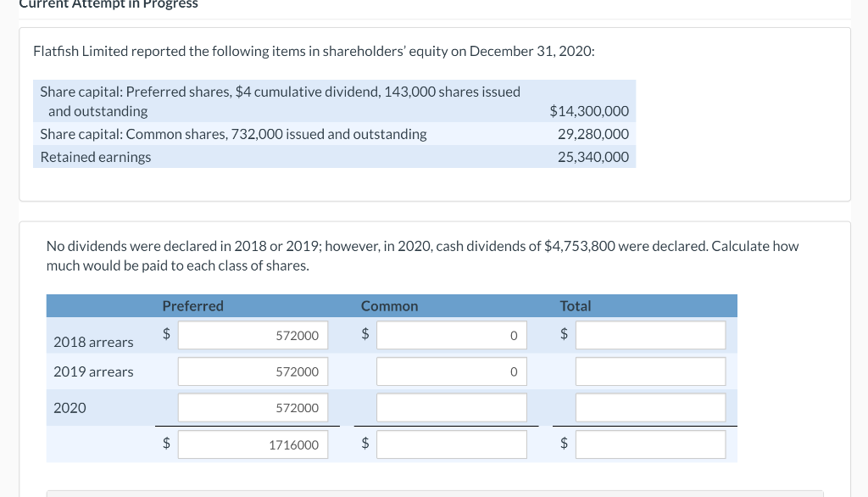This screenshot has width=868, height=497.
Task: Click the 25,340,000 retained earnings value
Action: [593, 157]
